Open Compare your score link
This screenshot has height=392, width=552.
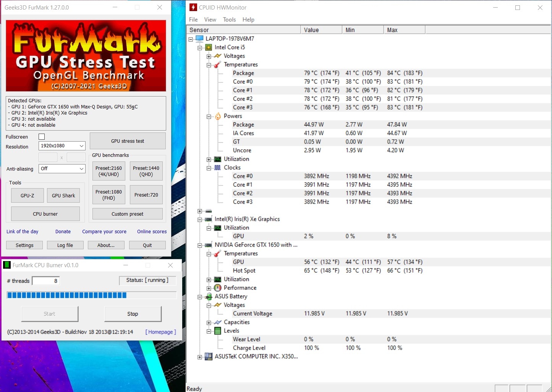click(104, 231)
